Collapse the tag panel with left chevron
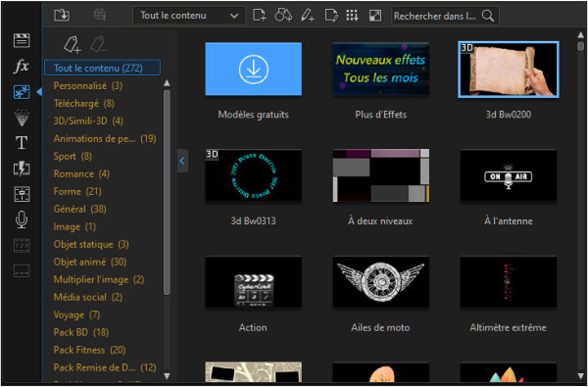 182,161
